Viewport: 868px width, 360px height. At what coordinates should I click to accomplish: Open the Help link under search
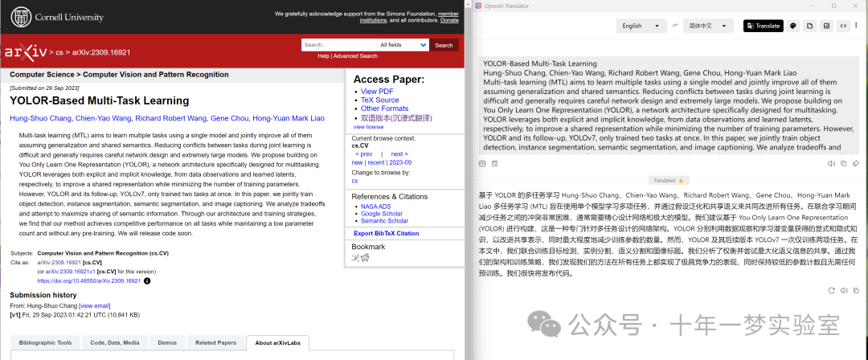click(323, 56)
